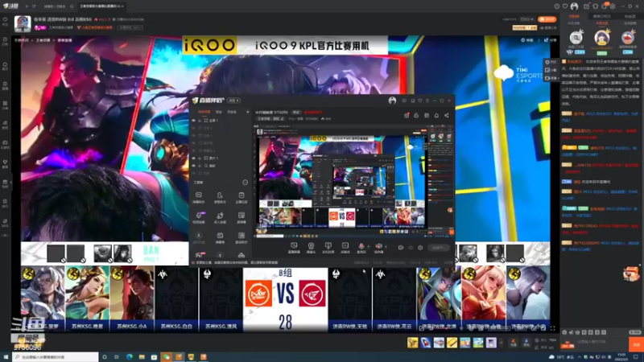Toggle the pill switch on the chat toolbar's right end
This screenshot has height=362, width=644.
(x=634, y=332)
